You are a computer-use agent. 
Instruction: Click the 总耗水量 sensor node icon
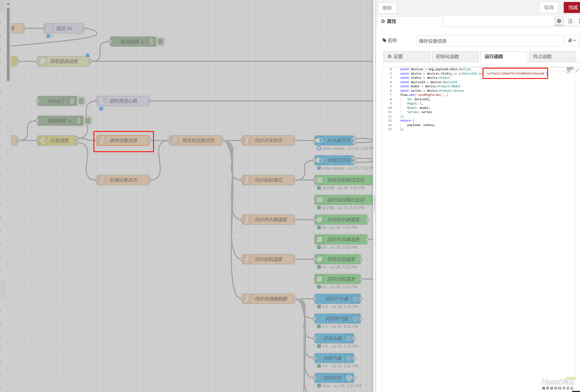click(x=349, y=338)
